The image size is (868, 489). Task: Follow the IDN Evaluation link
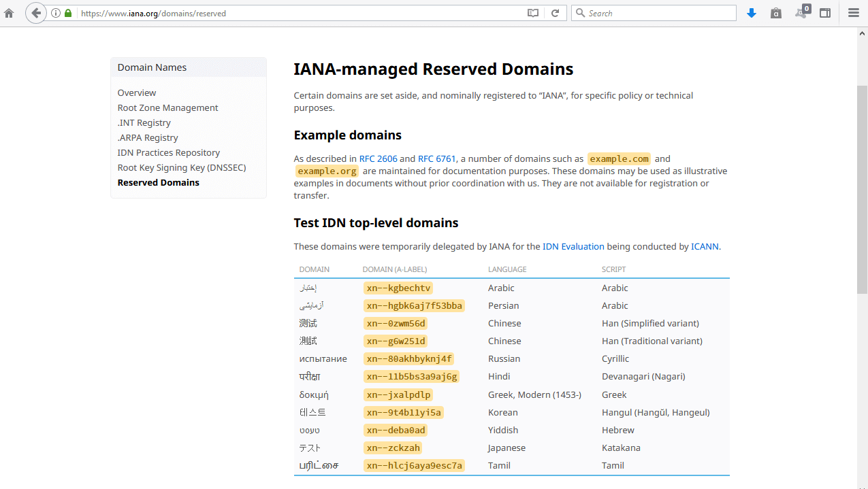(573, 246)
